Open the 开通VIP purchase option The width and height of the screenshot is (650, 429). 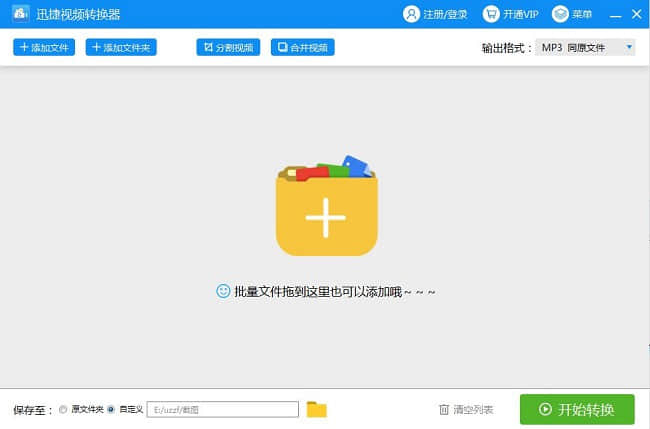[510, 14]
